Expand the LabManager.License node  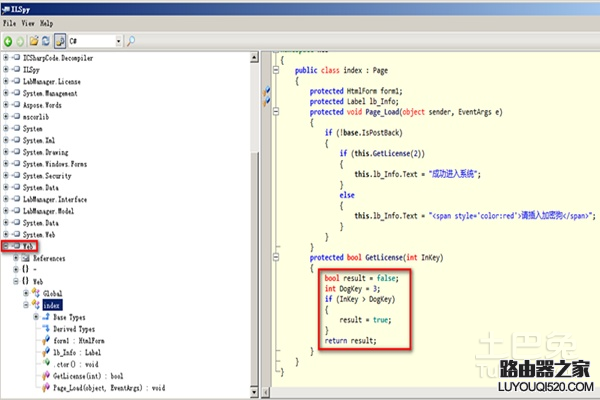click(x=6, y=81)
